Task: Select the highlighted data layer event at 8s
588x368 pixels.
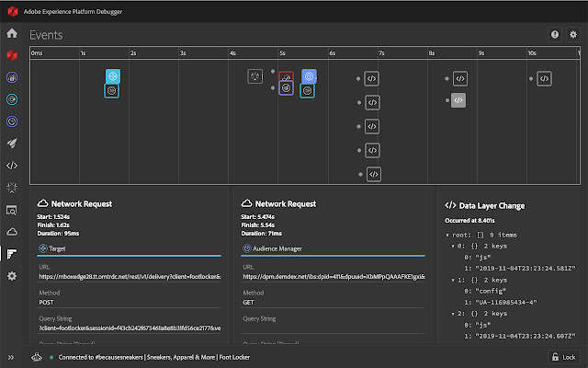Action: tap(459, 100)
